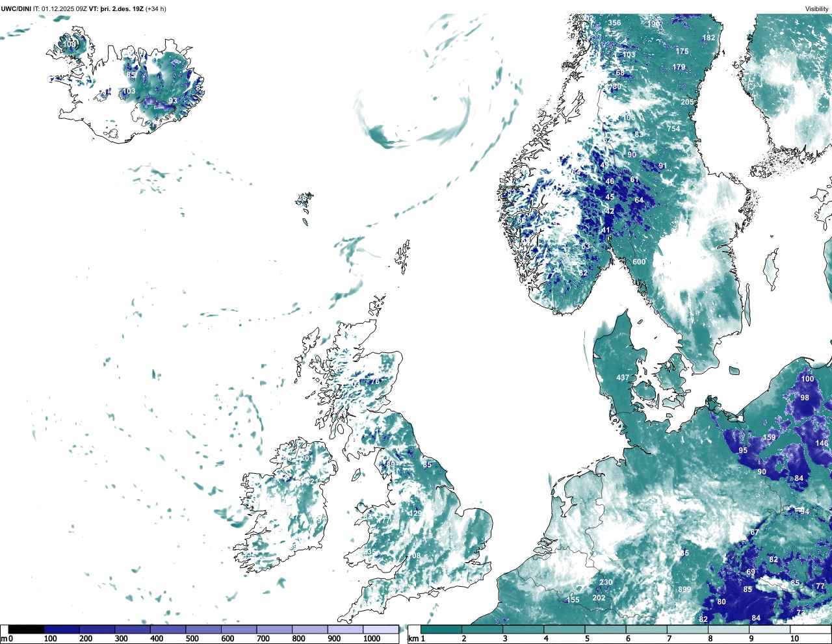The width and height of the screenshot is (832, 644).
Task: Click visibility value '230' on the map
Action: point(606,582)
